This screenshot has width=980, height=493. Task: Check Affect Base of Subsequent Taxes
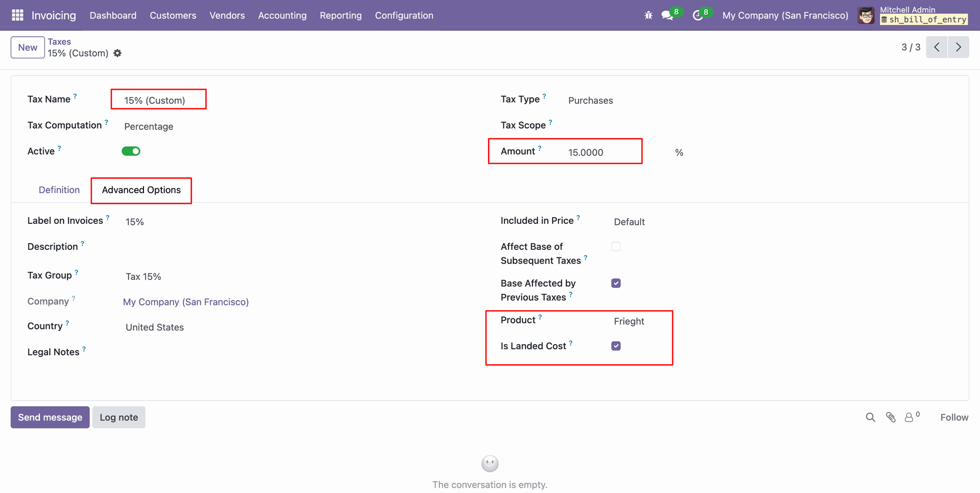(x=616, y=247)
